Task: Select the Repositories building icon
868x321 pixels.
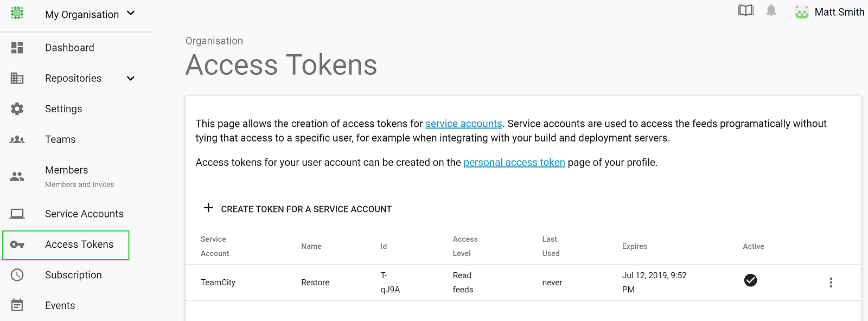Action: (17, 78)
